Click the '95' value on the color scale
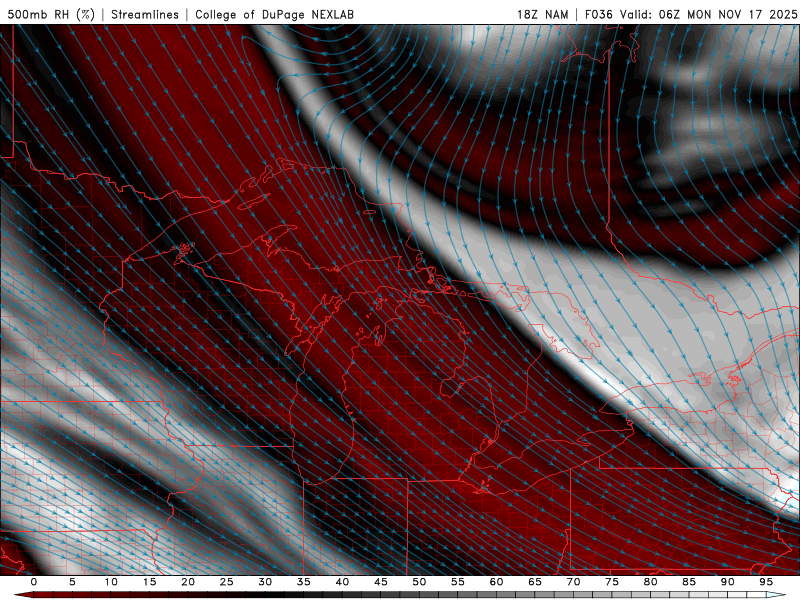The image size is (800, 600). [x=766, y=582]
